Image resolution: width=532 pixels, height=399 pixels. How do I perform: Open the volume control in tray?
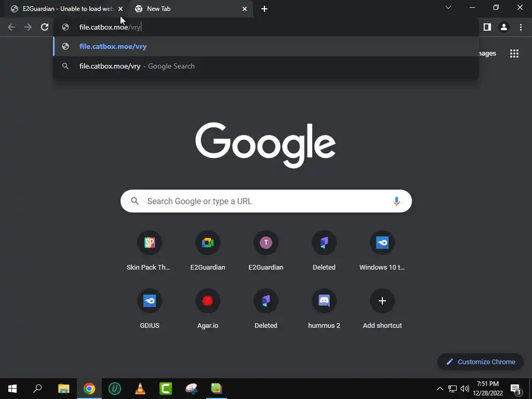(x=465, y=389)
